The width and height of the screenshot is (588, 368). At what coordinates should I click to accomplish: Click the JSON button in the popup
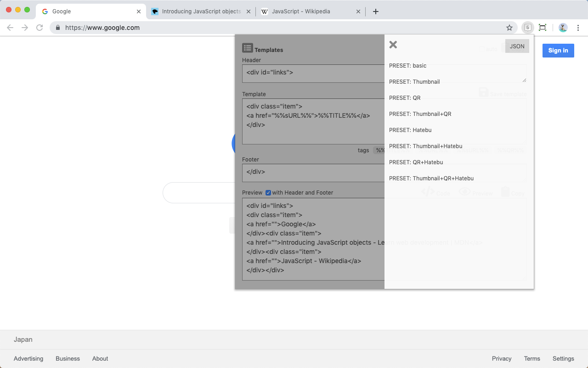517,46
